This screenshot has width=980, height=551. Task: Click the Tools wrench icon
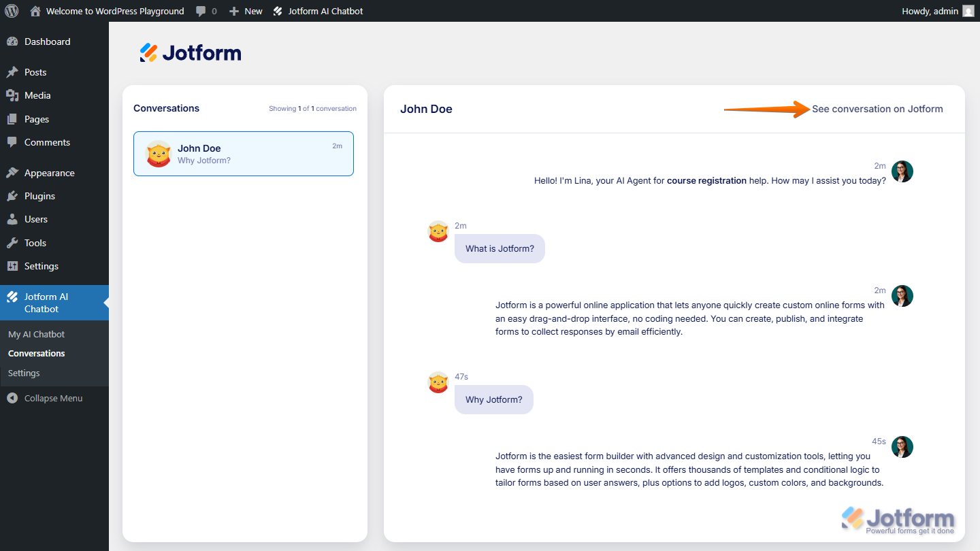click(x=12, y=243)
